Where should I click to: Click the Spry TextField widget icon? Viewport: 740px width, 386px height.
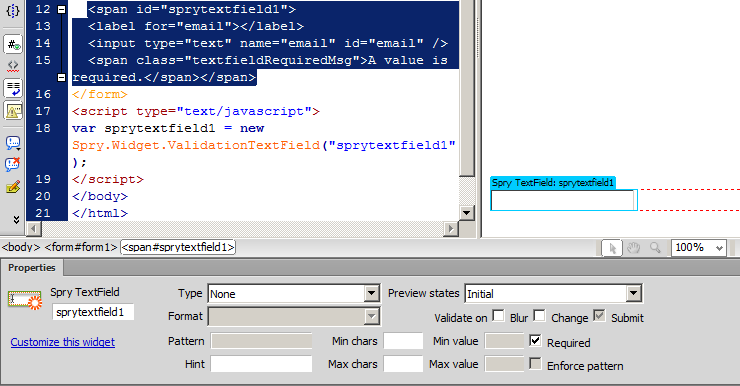coord(25,300)
